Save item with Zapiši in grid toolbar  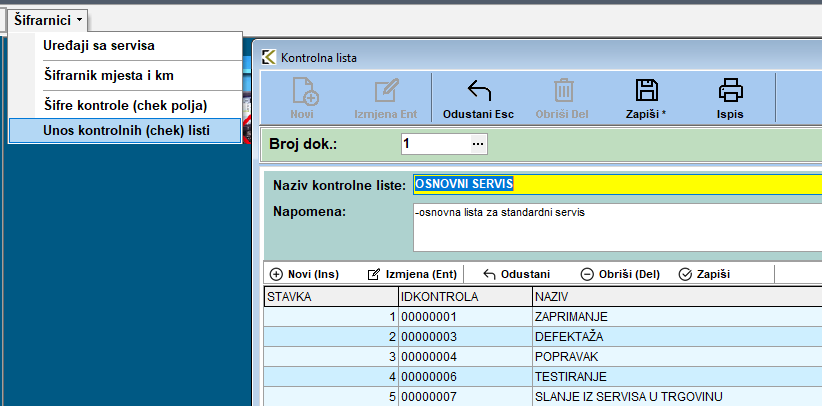point(704,274)
